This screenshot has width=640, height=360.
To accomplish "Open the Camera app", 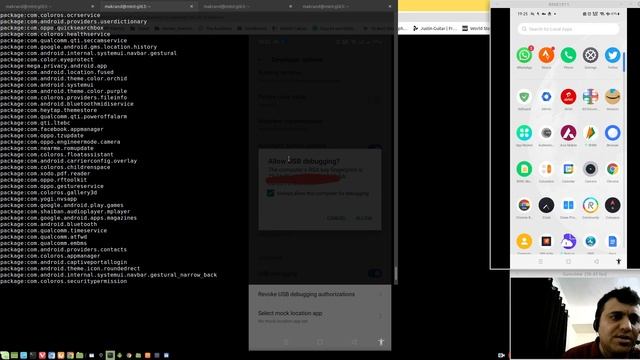I will tap(590, 169).
